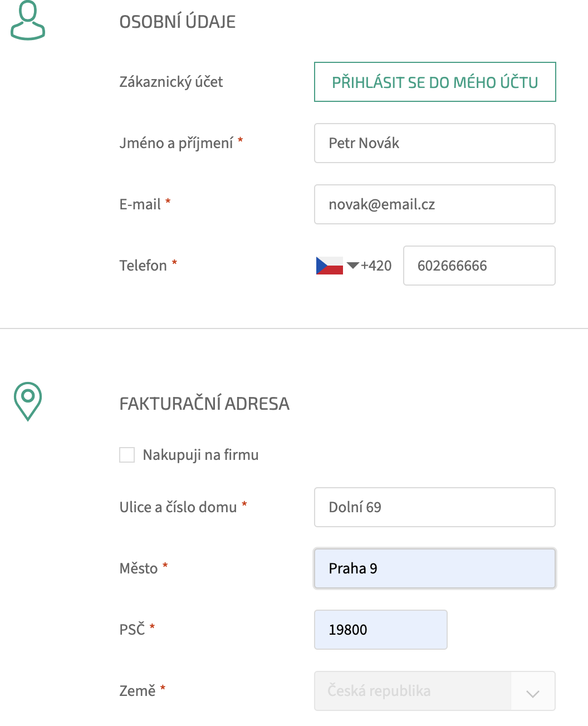Screen dimensions: 588x726
Task: Click the Zákaznický účet label
Action: point(171,82)
